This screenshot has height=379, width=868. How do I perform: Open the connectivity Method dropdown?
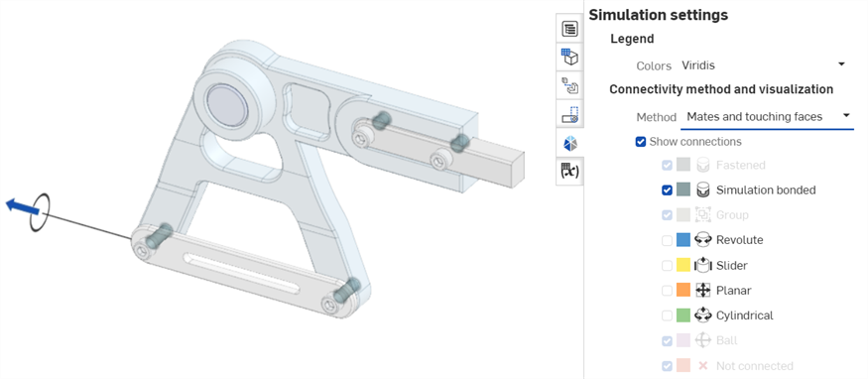point(767,117)
